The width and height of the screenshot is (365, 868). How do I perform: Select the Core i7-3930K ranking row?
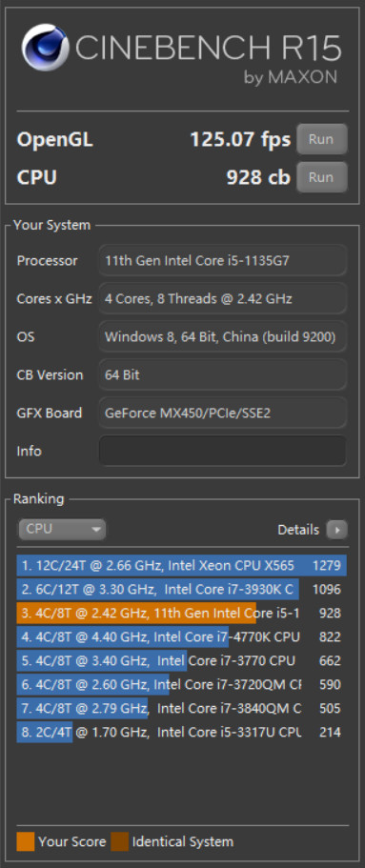point(182,590)
